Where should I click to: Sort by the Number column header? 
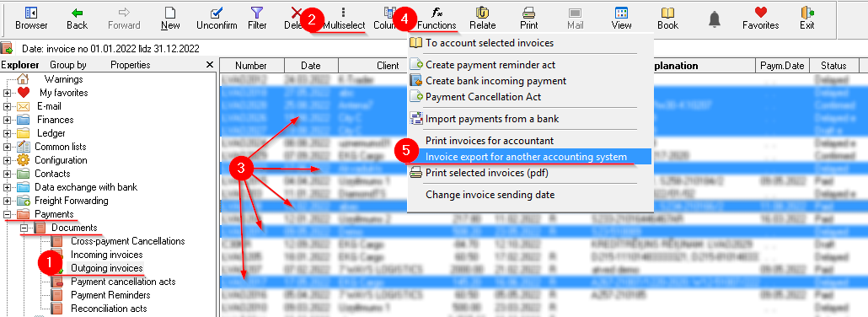click(x=252, y=66)
